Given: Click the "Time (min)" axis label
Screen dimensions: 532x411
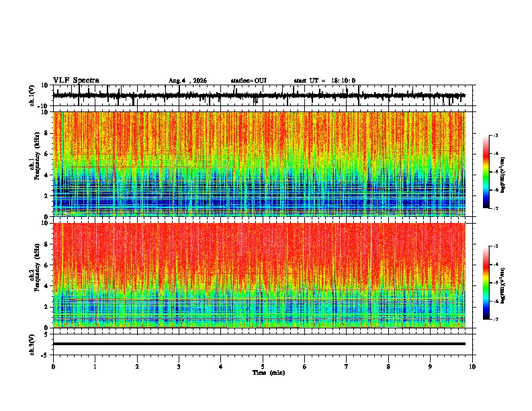Looking at the screenshot, I should point(269,373).
